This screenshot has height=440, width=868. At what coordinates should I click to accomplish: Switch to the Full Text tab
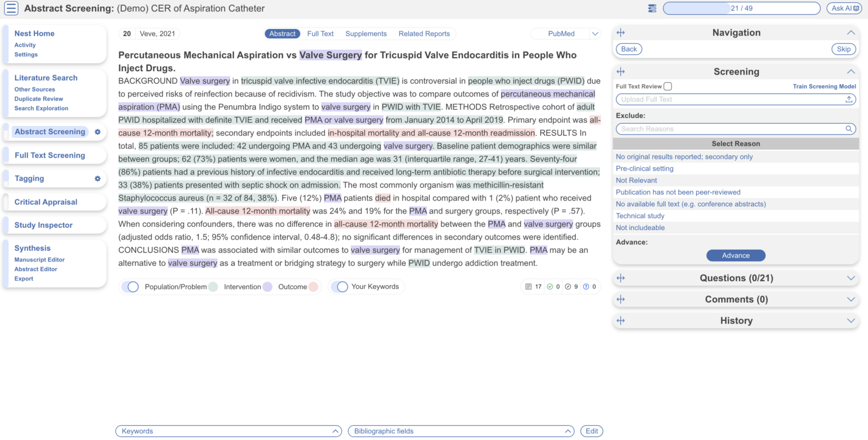click(320, 33)
